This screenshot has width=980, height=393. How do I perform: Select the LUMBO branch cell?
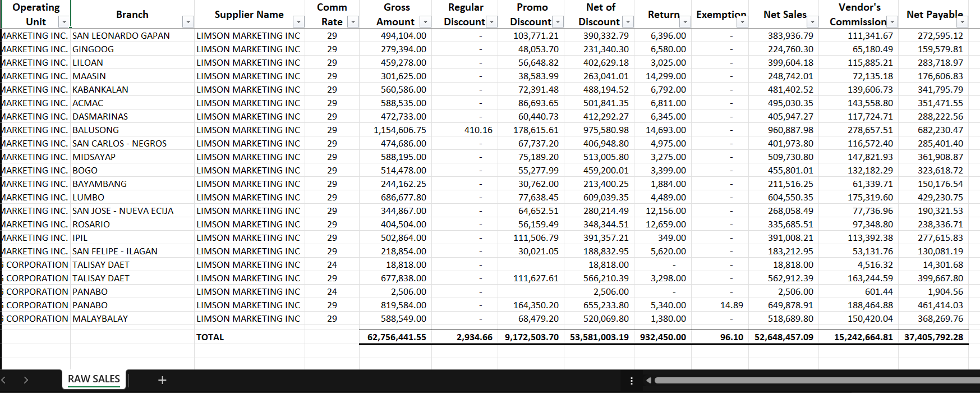pyautogui.click(x=132, y=197)
